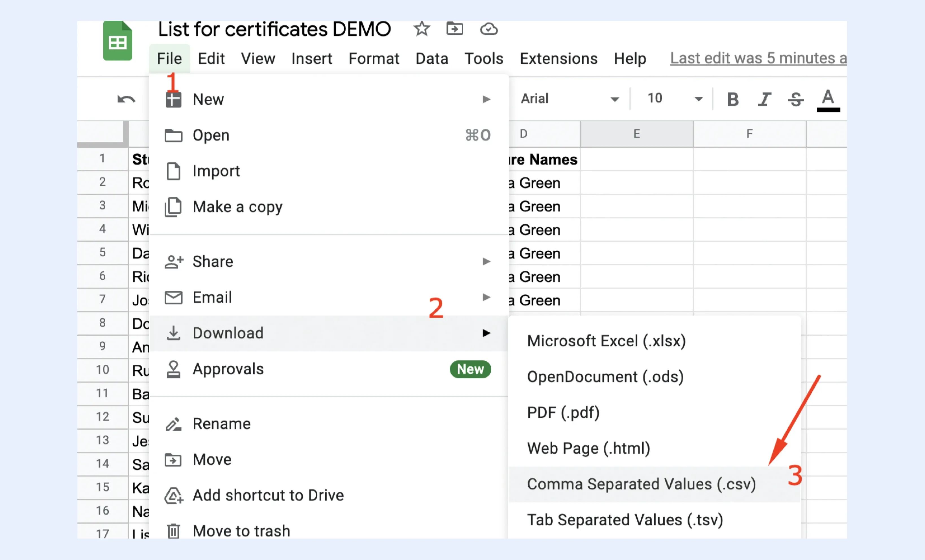This screenshot has height=560, width=925.
Task: Download as PDF (.pdf)
Action: coord(655,412)
